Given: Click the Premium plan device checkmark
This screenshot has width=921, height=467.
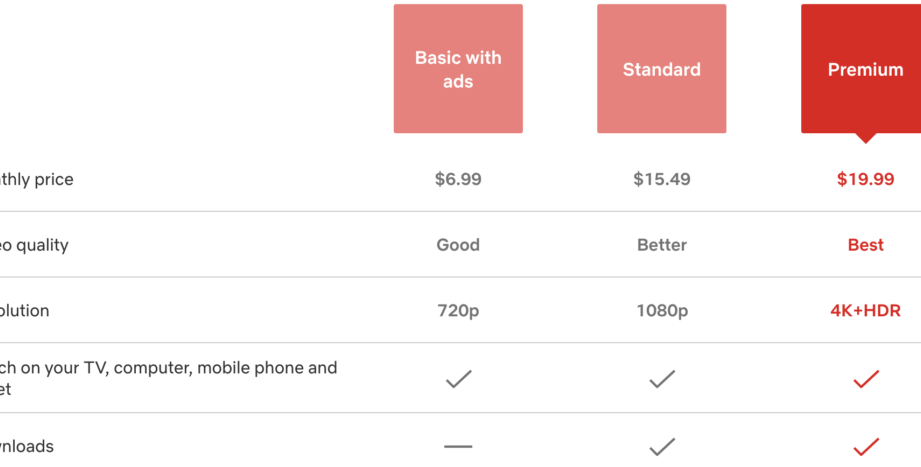Looking at the screenshot, I should pyautogui.click(x=866, y=379).
